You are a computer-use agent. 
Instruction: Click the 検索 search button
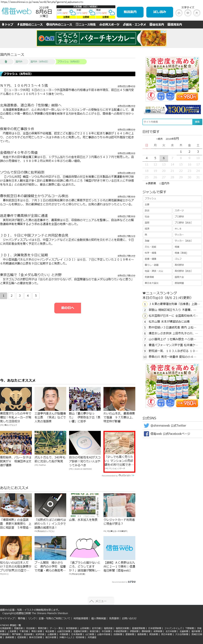click(x=197, y=122)
